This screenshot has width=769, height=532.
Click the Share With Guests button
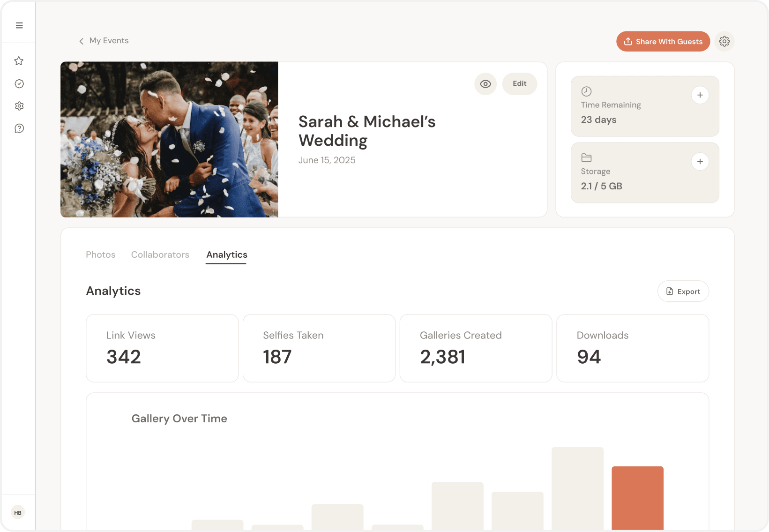(x=663, y=41)
